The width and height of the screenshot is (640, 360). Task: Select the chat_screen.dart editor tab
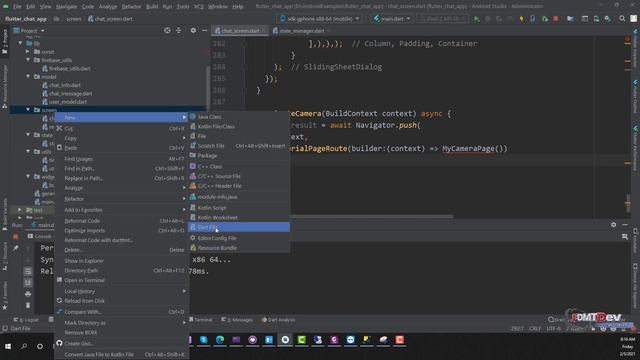(x=239, y=31)
